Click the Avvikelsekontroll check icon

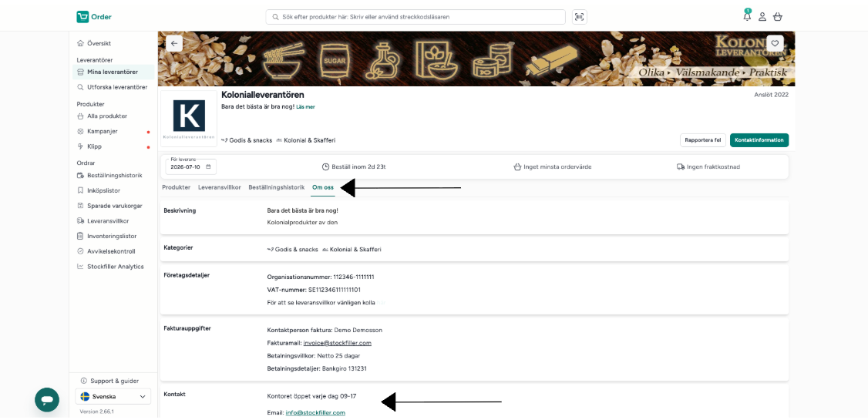[81, 251]
